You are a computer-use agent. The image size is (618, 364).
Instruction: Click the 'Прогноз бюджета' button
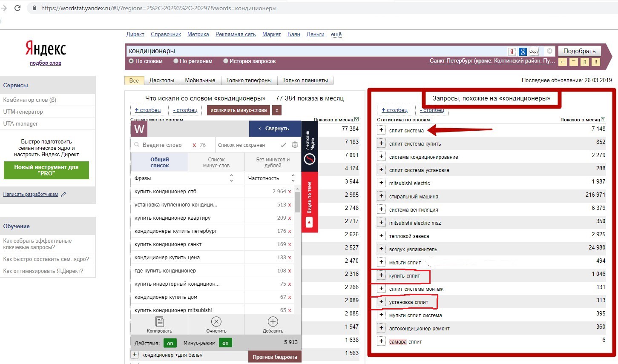(275, 357)
